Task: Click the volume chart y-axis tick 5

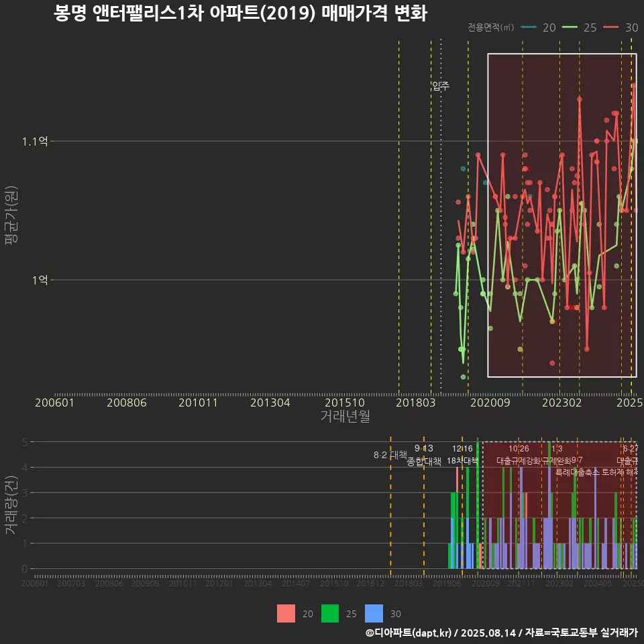Action: coord(25,442)
